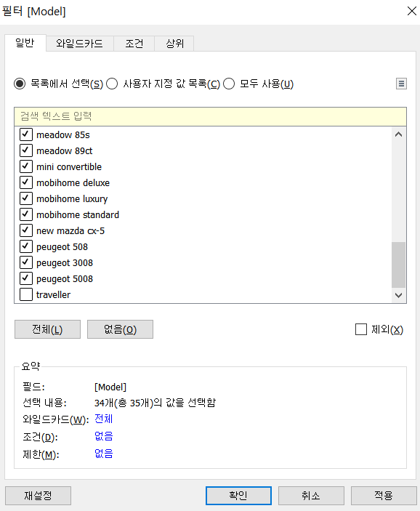The height and width of the screenshot is (511, 420).
Task: Check the traveller checkbox
Action: pyautogui.click(x=26, y=294)
